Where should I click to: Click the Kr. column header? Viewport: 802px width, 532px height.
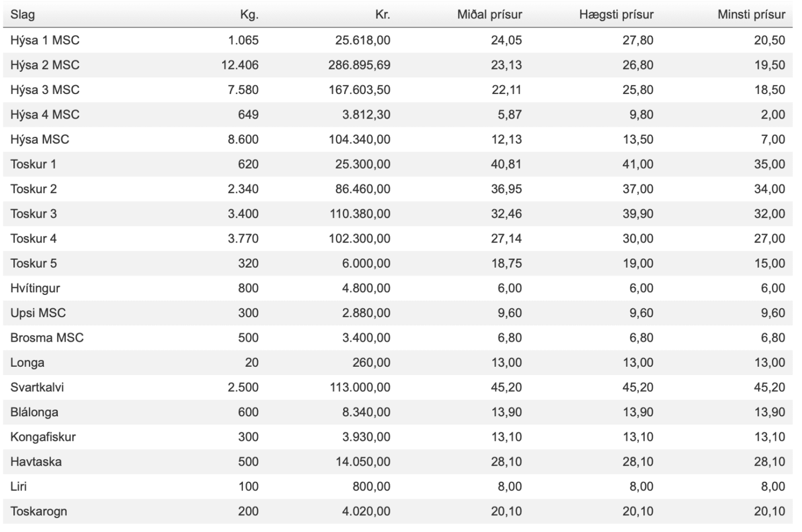click(383, 14)
